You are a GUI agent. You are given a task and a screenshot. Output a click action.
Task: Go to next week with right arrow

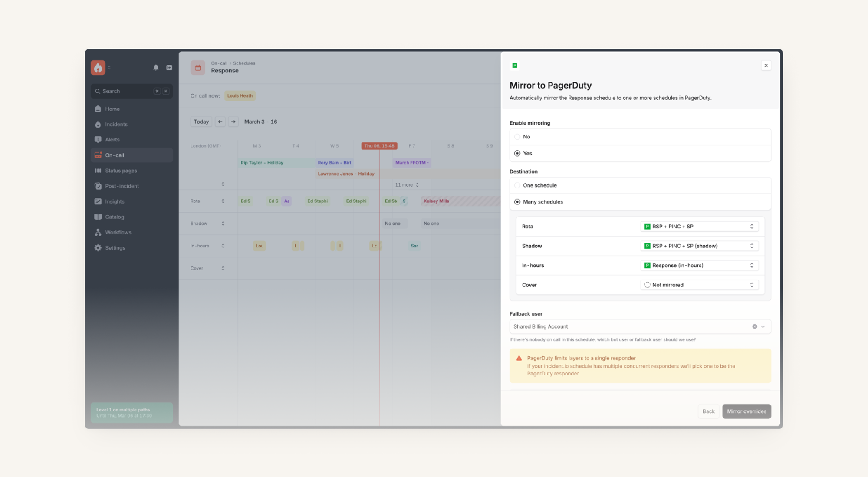[x=233, y=122]
